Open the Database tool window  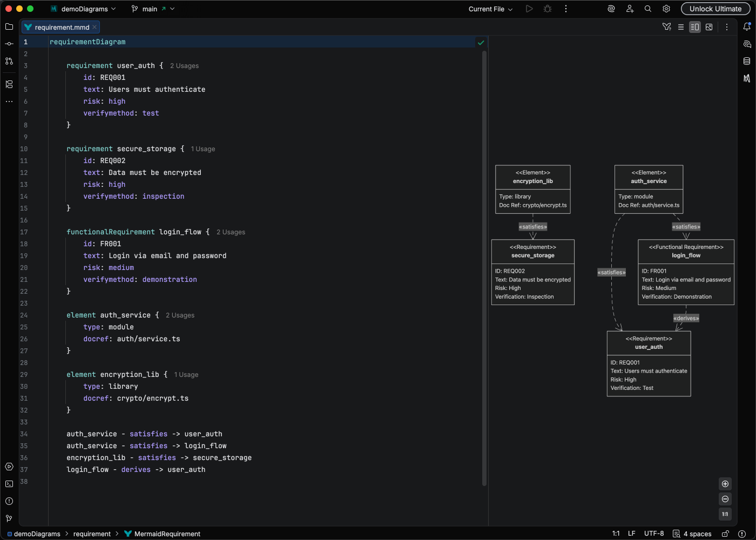click(x=747, y=61)
